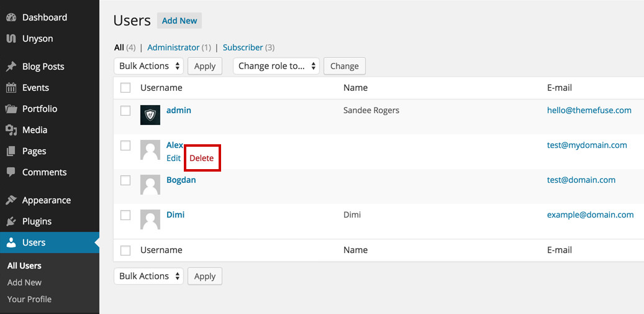Click the Users person icon
Viewport: 644px width, 314px height.
(x=11, y=242)
